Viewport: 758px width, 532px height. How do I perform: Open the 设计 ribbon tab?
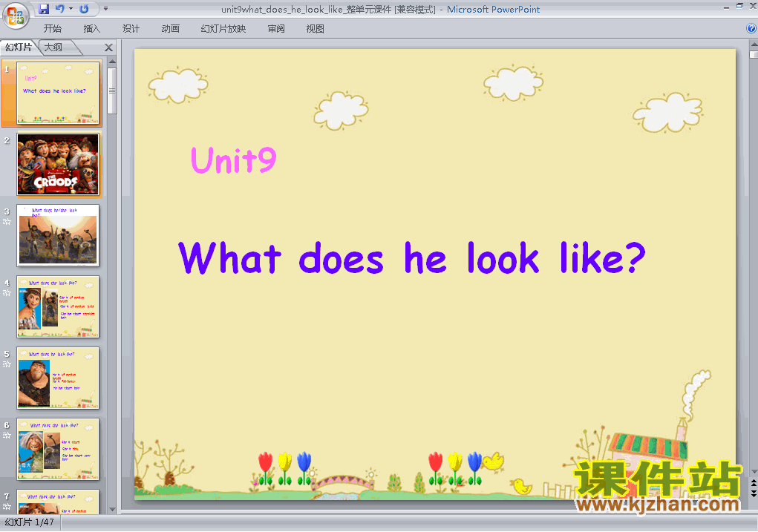pyautogui.click(x=131, y=28)
